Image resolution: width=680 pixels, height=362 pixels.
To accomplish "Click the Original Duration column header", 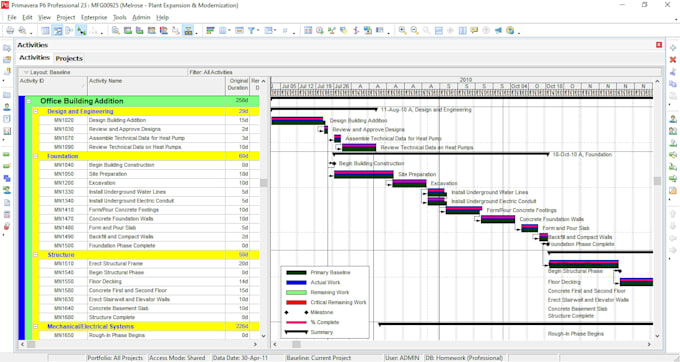I will coord(238,86).
